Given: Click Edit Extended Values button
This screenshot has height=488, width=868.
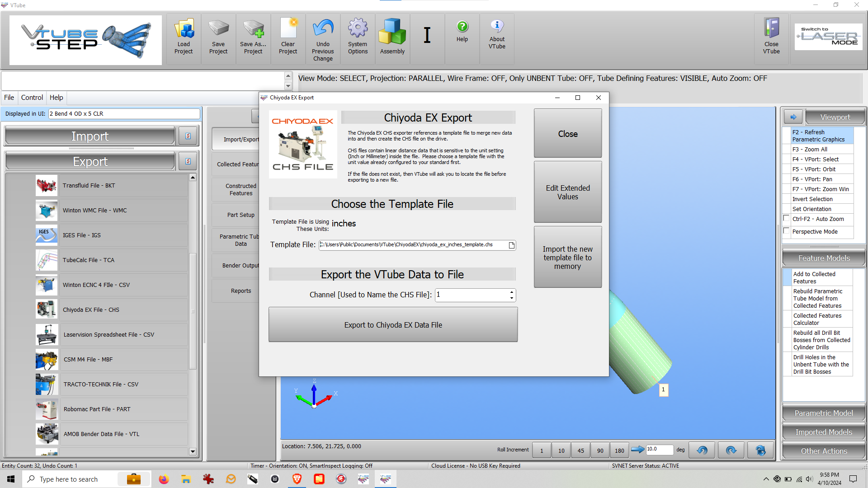Looking at the screenshot, I should point(567,192).
